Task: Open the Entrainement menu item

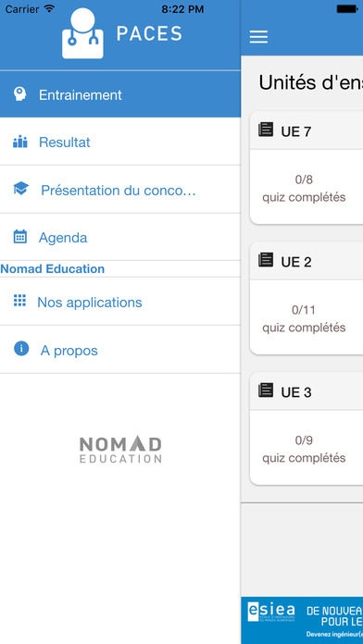Action: tap(120, 94)
